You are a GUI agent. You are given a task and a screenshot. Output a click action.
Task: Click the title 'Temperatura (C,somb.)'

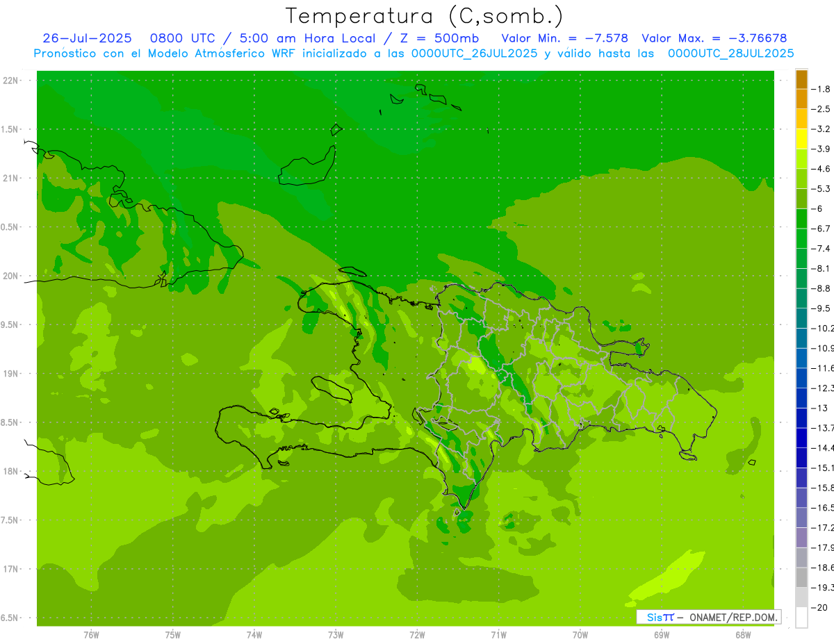coord(424,16)
